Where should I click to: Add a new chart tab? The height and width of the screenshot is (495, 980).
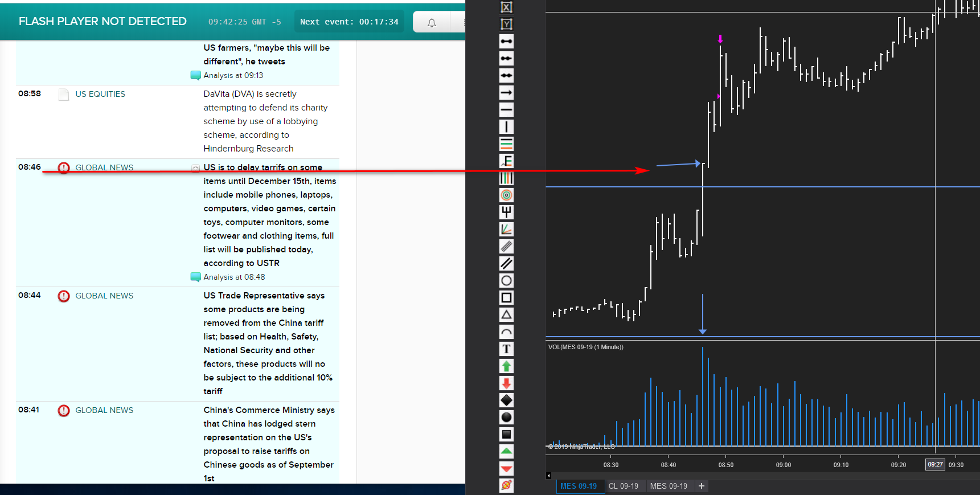coord(702,486)
